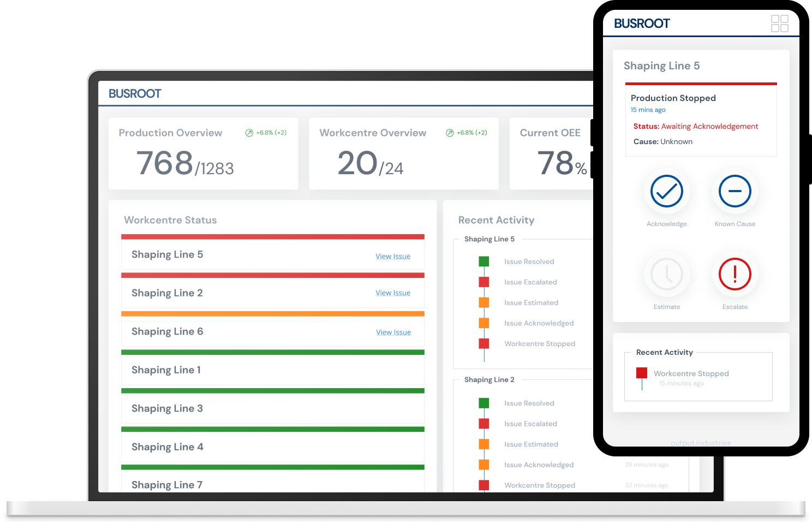The width and height of the screenshot is (812, 523).
Task: Click the 20/24 workcentre count value
Action: pos(371,163)
